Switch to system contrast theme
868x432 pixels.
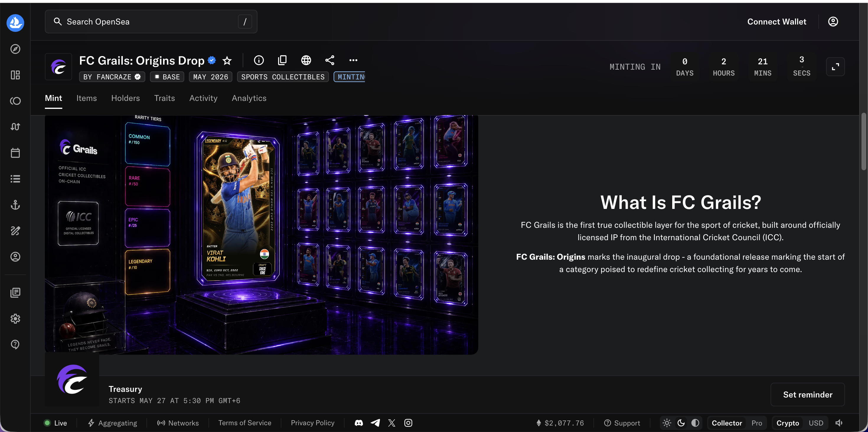coord(695,423)
